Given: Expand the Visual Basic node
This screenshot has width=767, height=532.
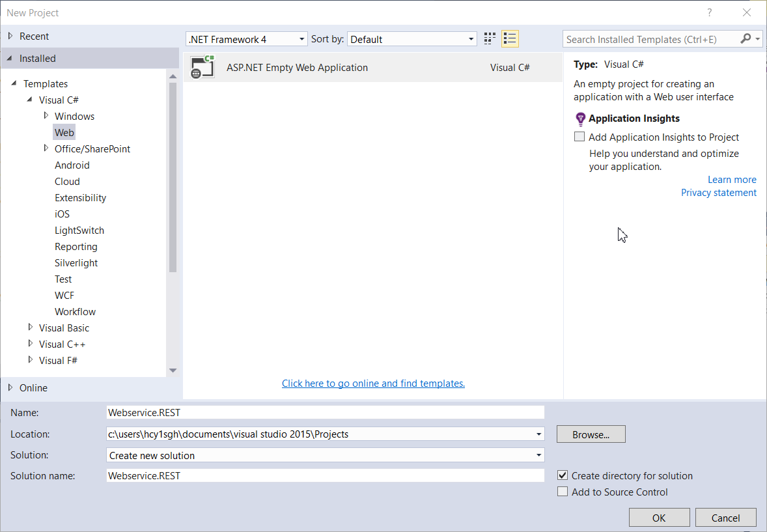Looking at the screenshot, I should pyautogui.click(x=31, y=327).
